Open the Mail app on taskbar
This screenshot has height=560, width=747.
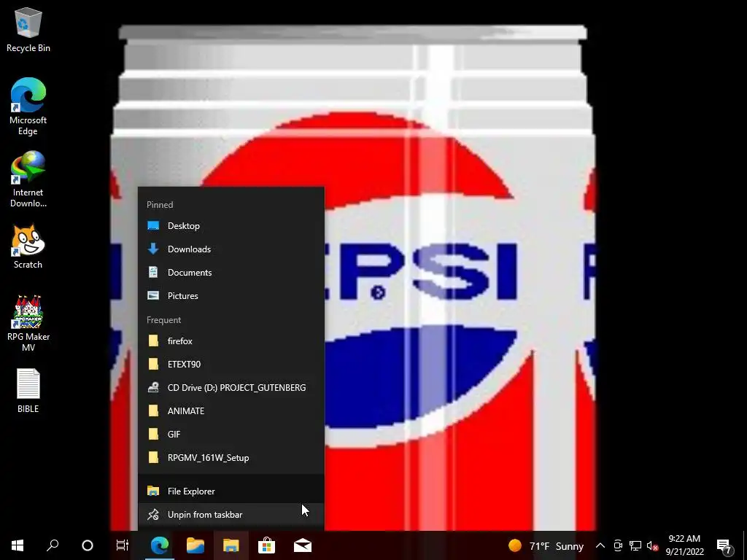click(x=303, y=545)
